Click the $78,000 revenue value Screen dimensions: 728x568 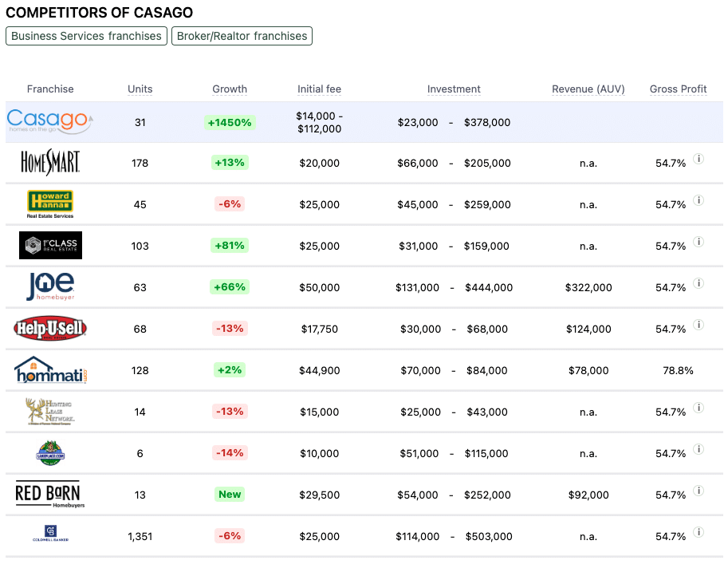point(588,370)
